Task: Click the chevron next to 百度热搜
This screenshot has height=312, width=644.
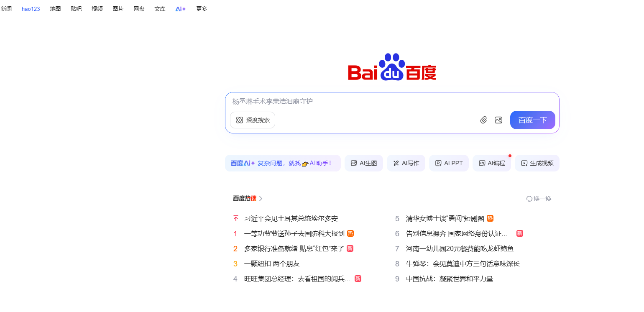Action: coord(261,199)
